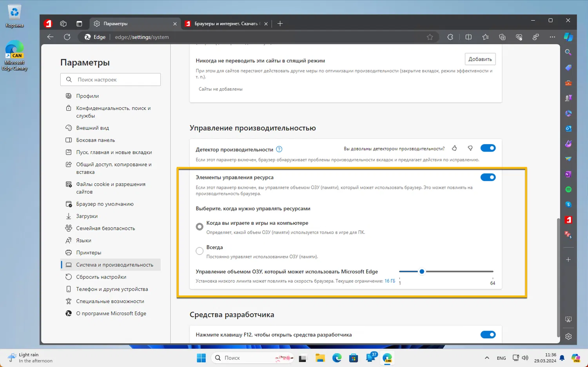Select Система и производительность in sidebar
Image resolution: width=588 pixels, height=367 pixels.
(111, 265)
